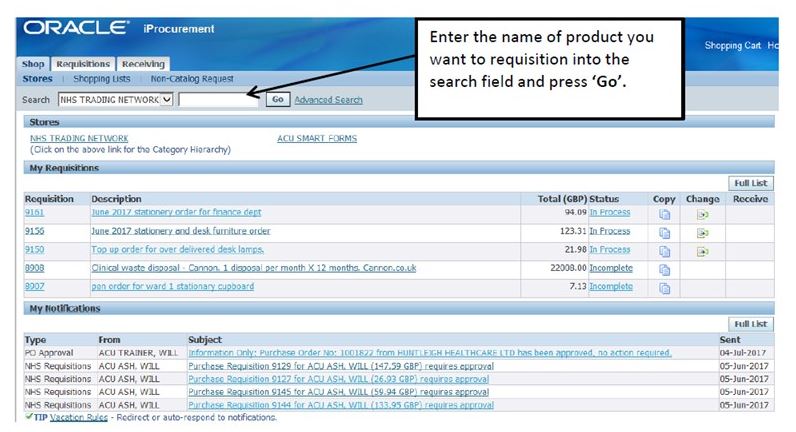
Task: Click Full List under My Requisitions
Action: tap(751, 183)
